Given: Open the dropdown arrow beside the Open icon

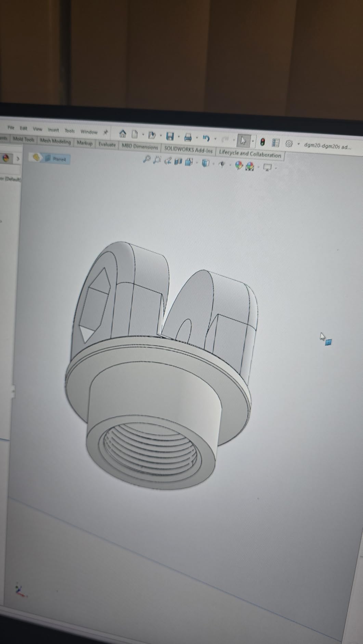Looking at the screenshot, I should 160,136.
